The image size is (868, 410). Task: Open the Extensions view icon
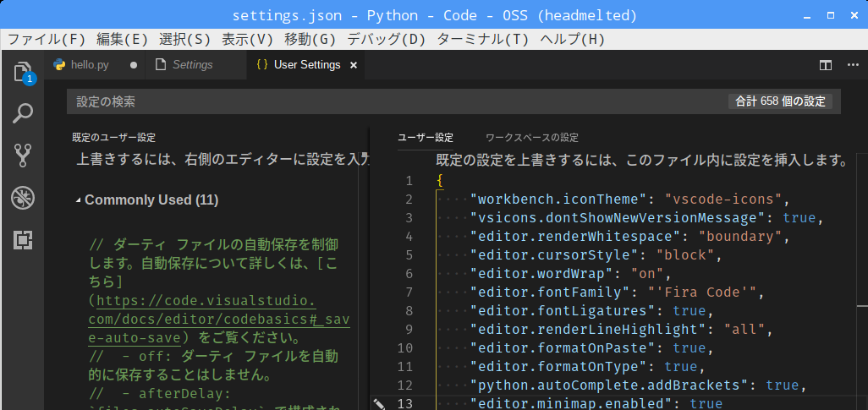coord(23,241)
